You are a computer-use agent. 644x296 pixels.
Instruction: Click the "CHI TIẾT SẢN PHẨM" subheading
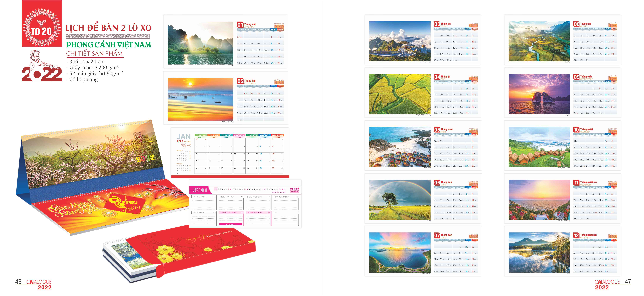point(95,54)
